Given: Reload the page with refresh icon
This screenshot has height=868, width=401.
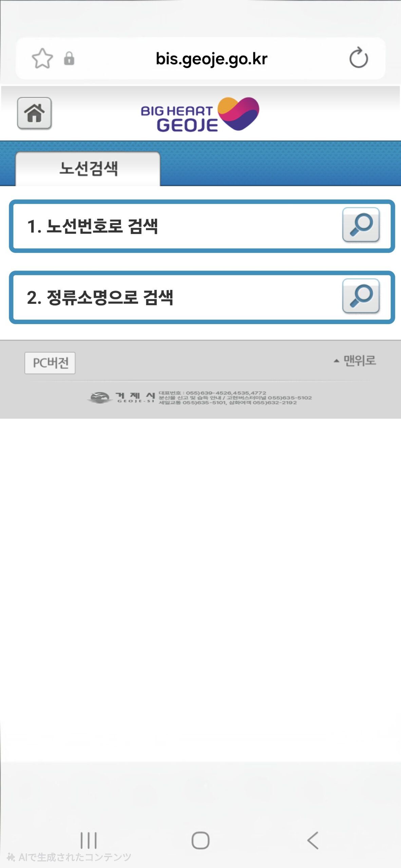Looking at the screenshot, I should 359,58.
